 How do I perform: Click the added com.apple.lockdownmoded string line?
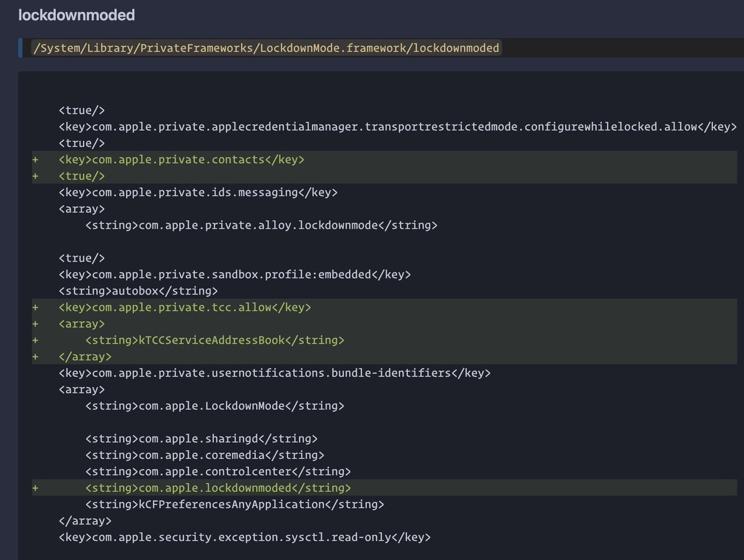point(218,487)
